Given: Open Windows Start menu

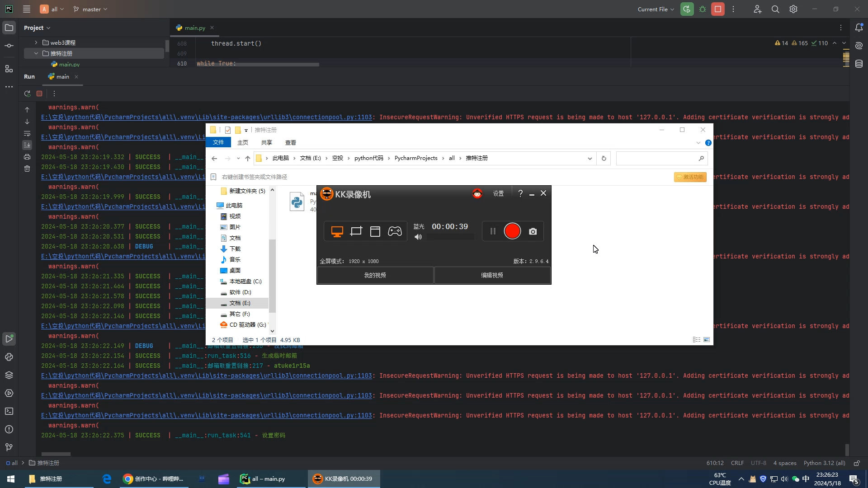Looking at the screenshot, I should [x=11, y=479].
